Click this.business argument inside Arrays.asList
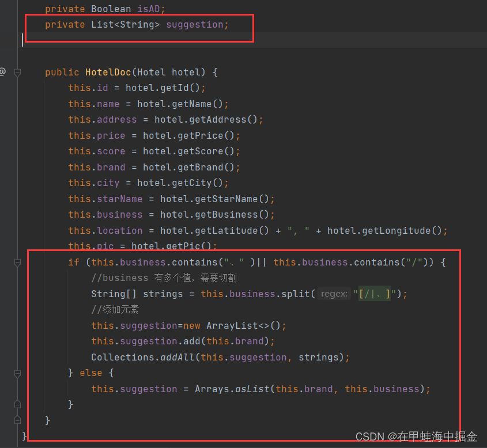 (x=382, y=389)
